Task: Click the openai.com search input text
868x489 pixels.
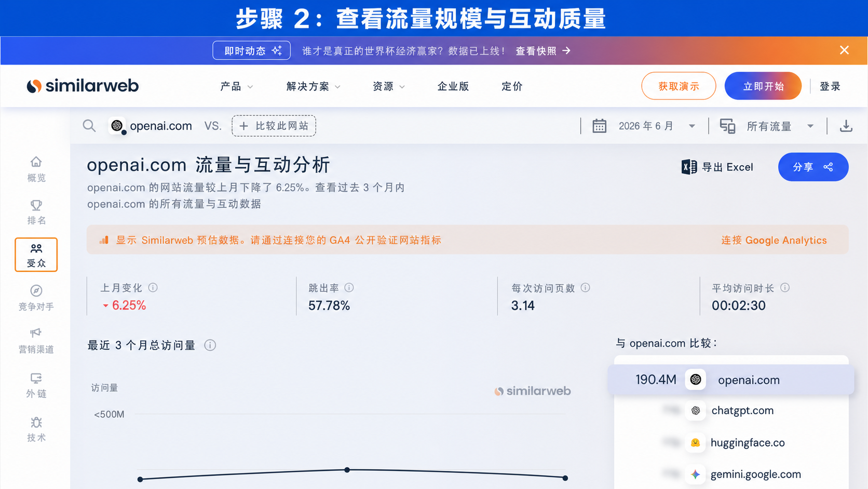Action: point(161,126)
